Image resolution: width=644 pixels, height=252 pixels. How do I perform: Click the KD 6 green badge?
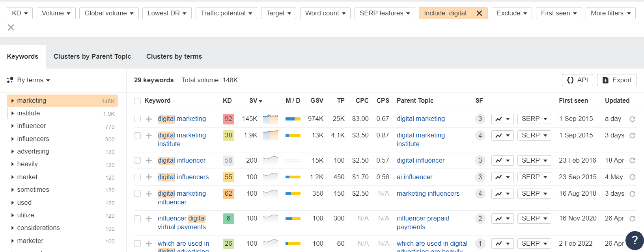pos(228,219)
